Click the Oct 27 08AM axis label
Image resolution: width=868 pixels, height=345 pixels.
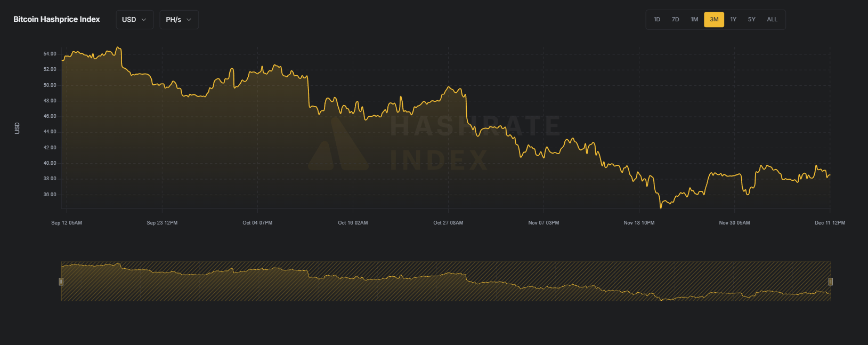pos(448,223)
